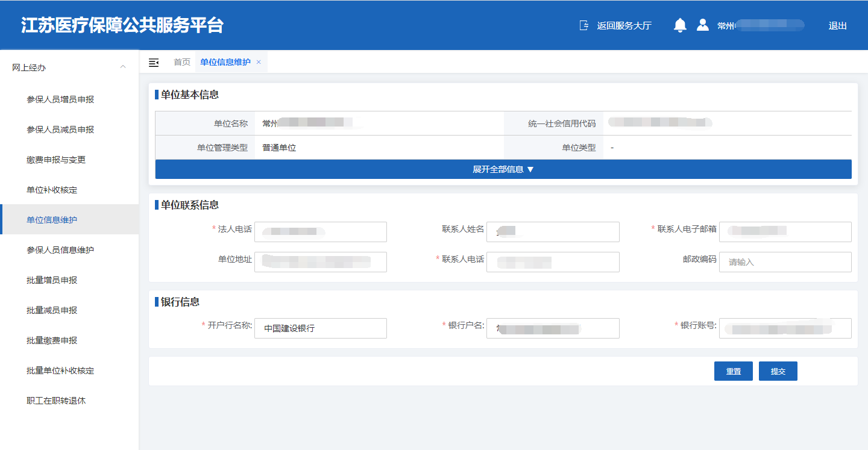
Task: Switch to the 首页 tab
Action: [x=182, y=62]
